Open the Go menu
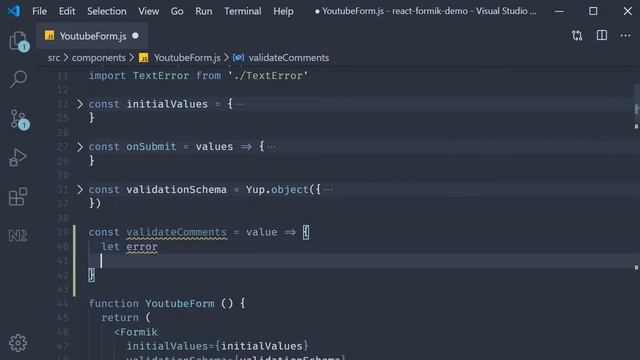 pyautogui.click(x=177, y=11)
